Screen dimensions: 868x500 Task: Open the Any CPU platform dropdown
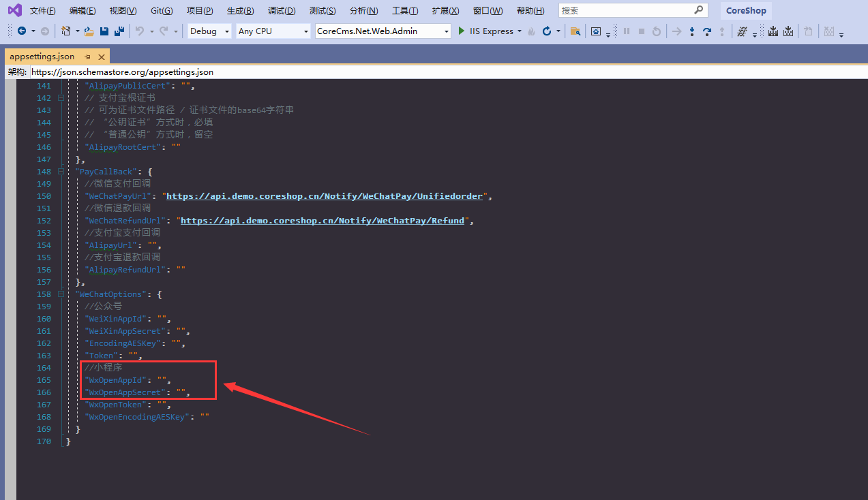click(x=273, y=31)
